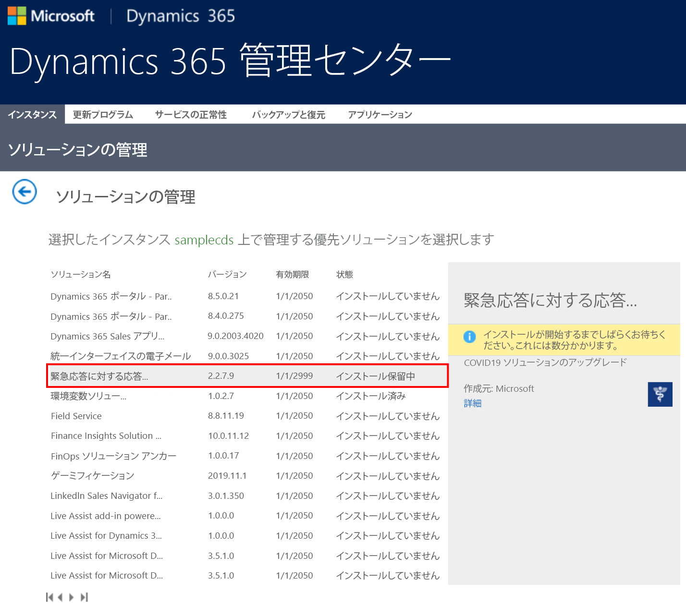Click インストール済み status cell
The width and height of the screenshot is (686, 616).
tap(371, 396)
